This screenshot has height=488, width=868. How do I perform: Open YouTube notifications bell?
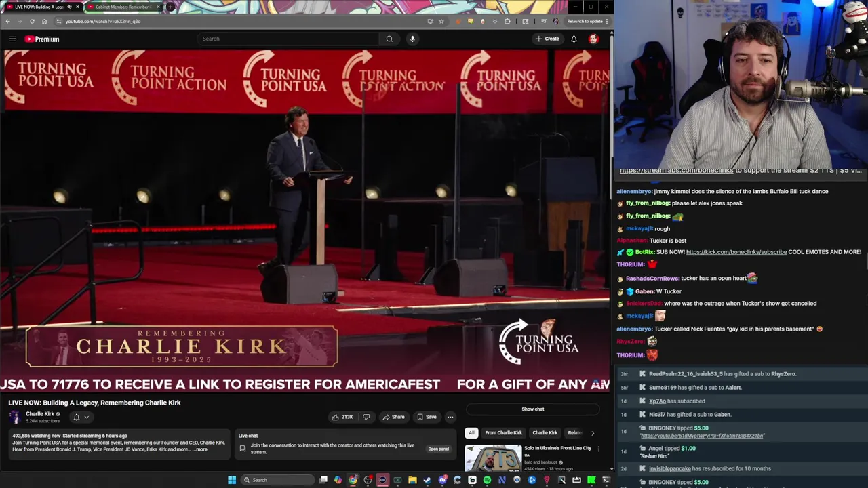tap(574, 39)
